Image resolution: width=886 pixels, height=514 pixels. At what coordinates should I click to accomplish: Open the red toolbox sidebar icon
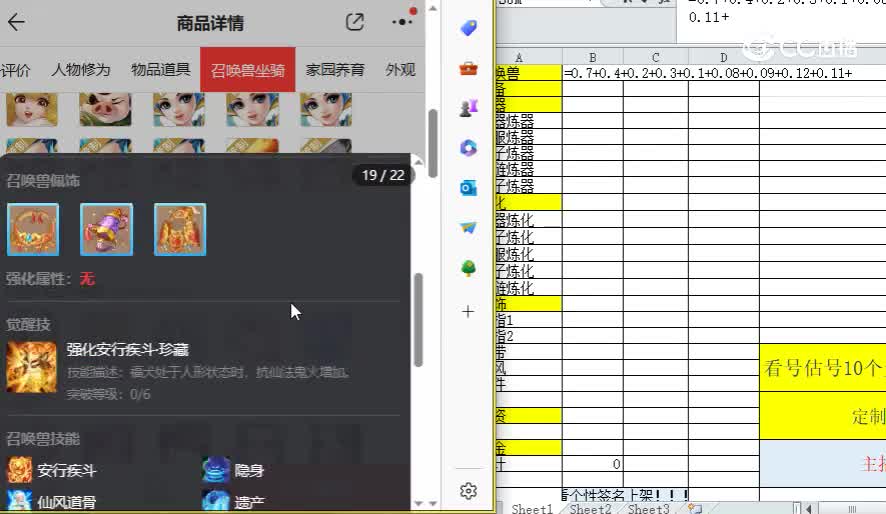468,68
